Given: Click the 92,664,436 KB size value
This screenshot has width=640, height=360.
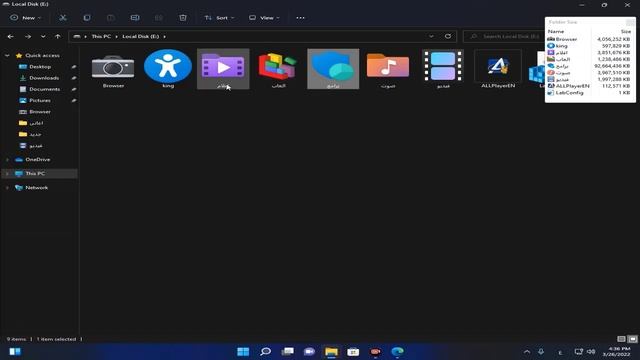Looking at the screenshot, I should [x=612, y=66].
